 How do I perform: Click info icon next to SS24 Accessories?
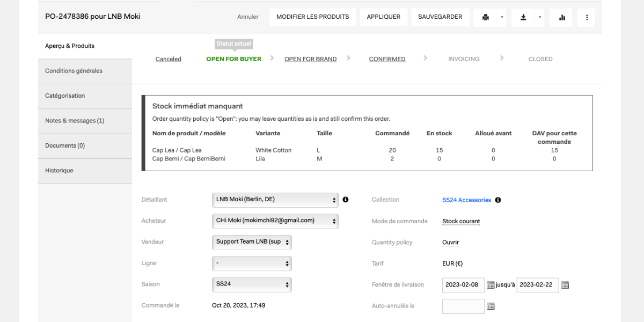[x=498, y=200]
